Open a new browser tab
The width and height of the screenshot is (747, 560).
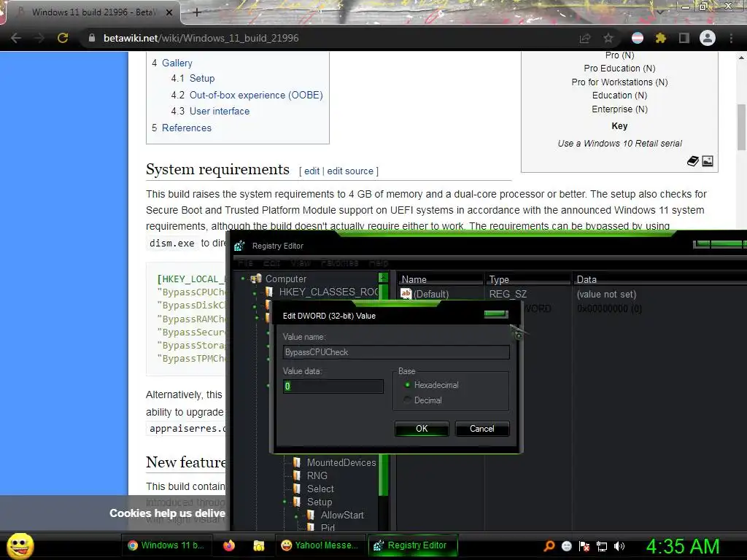[x=197, y=12]
